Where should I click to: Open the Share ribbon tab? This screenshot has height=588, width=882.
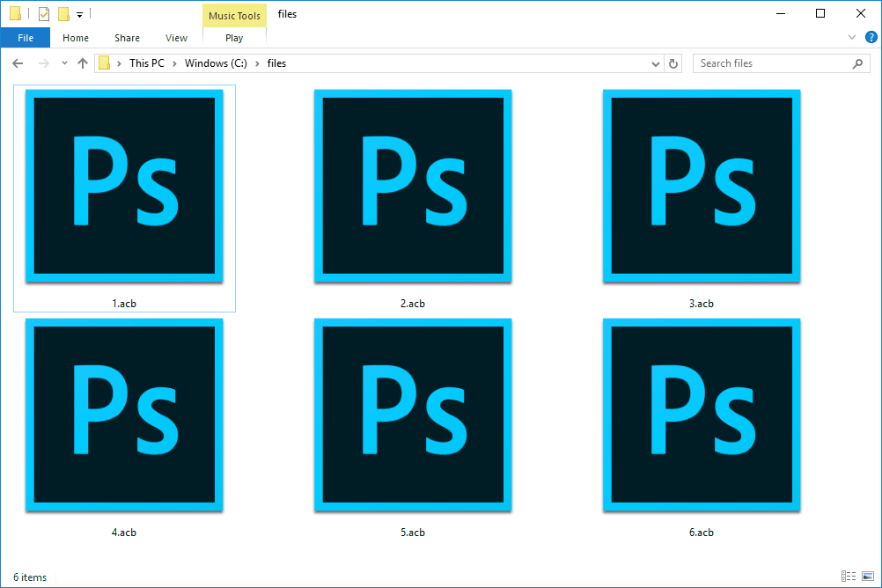click(x=127, y=38)
